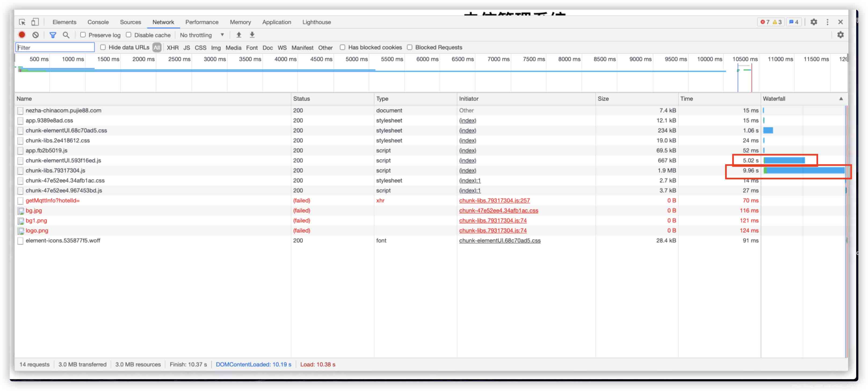Enable the Preserve log checkbox
This screenshot has width=868, height=391.
pyautogui.click(x=83, y=35)
